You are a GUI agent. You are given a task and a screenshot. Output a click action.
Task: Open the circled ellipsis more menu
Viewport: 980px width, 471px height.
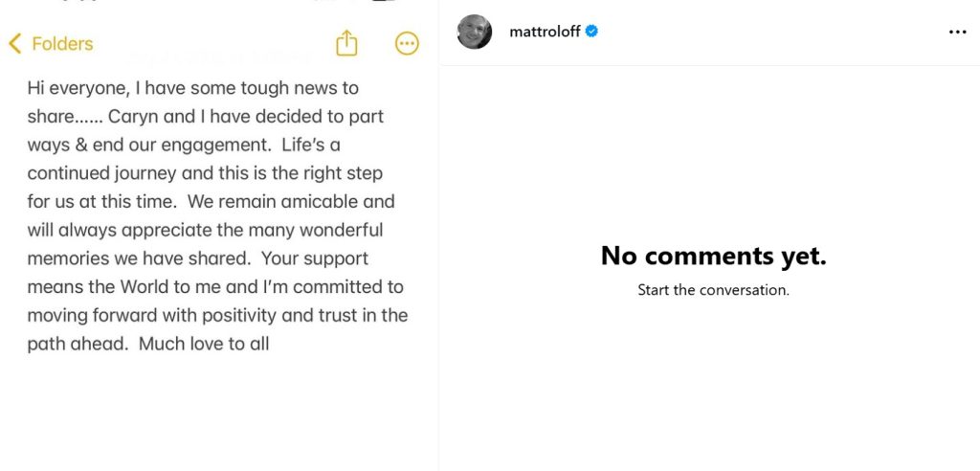pos(407,43)
